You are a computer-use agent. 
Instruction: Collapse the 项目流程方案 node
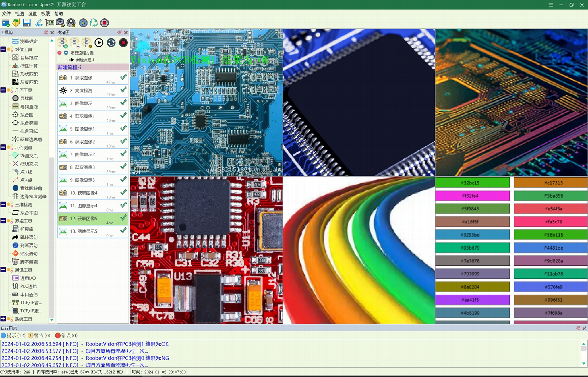(x=59, y=53)
